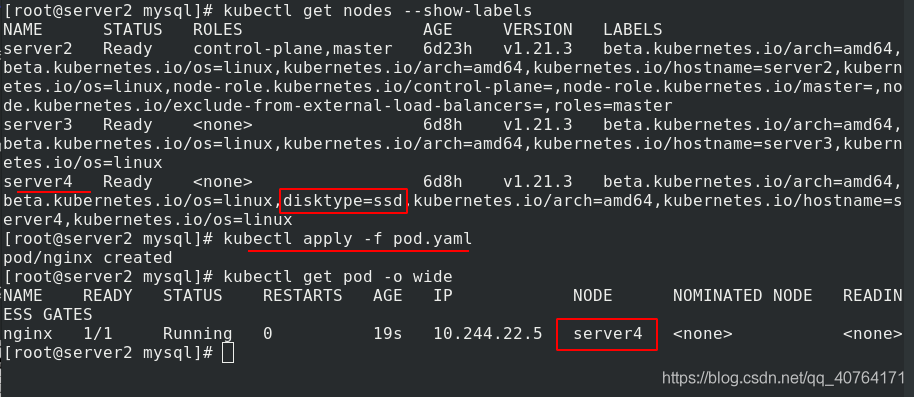Click the 6d8h age in server4 row
The width and height of the screenshot is (914, 397).
pos(442,182)
